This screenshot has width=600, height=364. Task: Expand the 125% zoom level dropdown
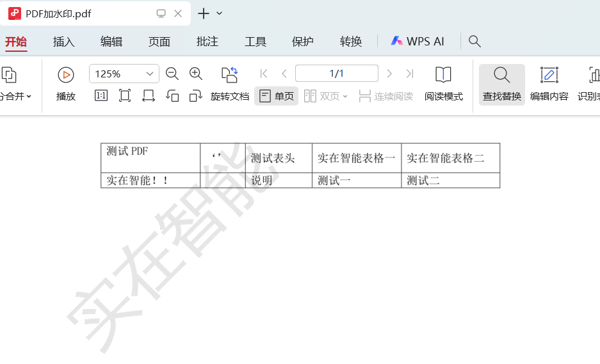point(150,74)
